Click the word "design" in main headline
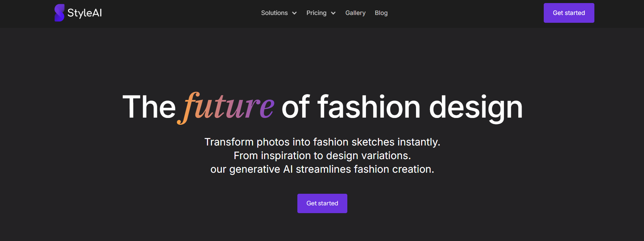644x241 pixels. point(476,108)
